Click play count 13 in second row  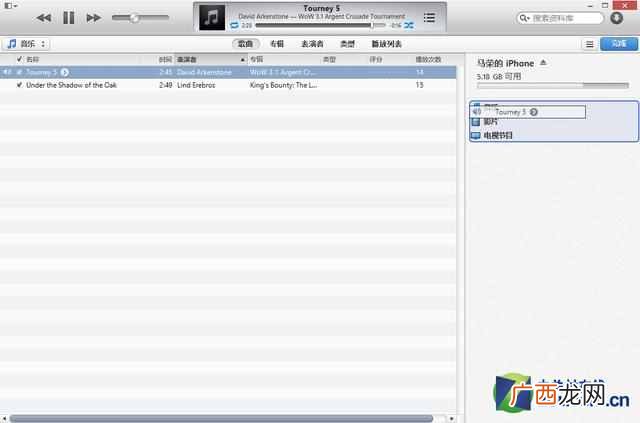pos(420,85)
